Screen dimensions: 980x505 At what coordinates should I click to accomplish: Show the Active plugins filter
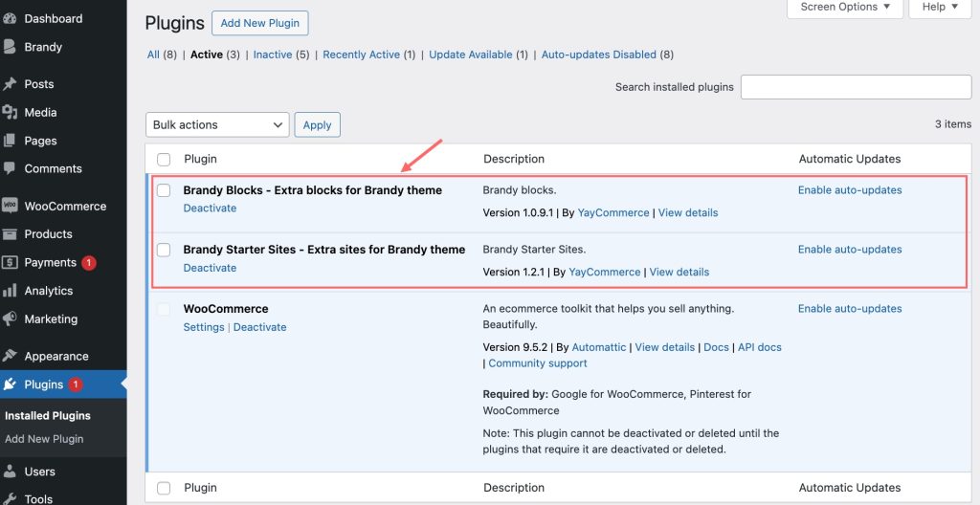point(207,55)
